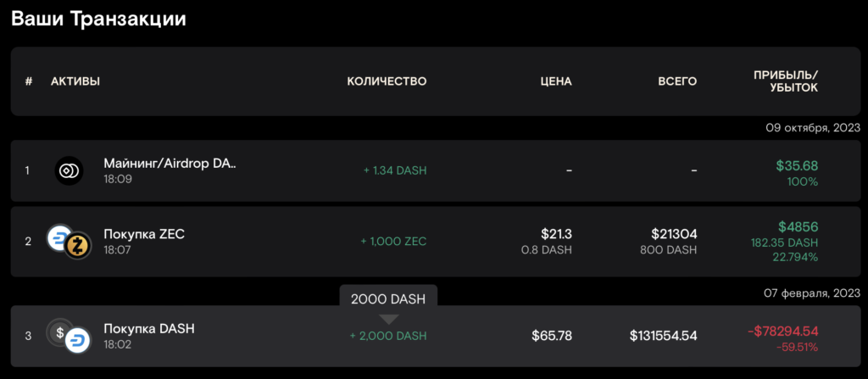
Task: Click the ZEC purchase coin pair icon
Action: [69, 241]
